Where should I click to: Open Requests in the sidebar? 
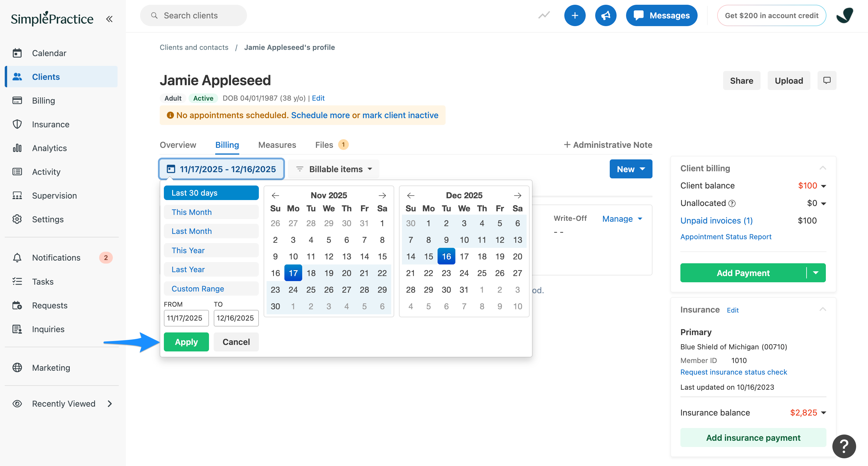[61, 305]
